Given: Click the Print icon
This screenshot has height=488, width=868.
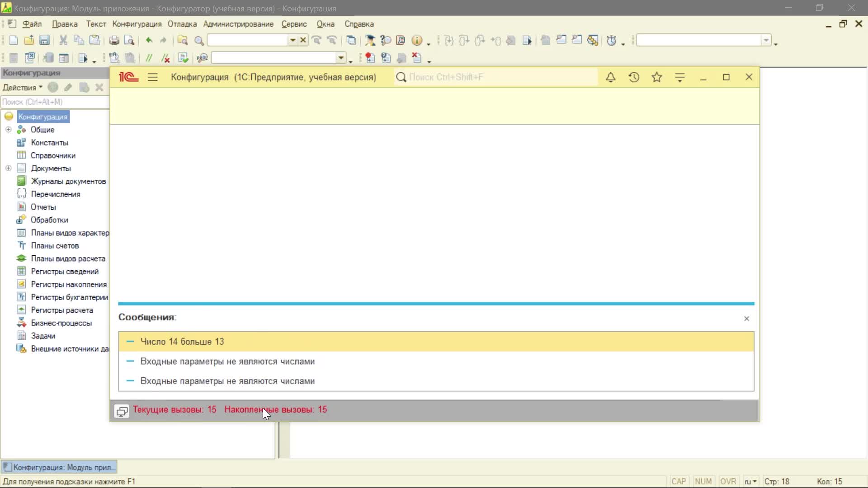Looking at the screenshot, I should (x=114, y=41).
